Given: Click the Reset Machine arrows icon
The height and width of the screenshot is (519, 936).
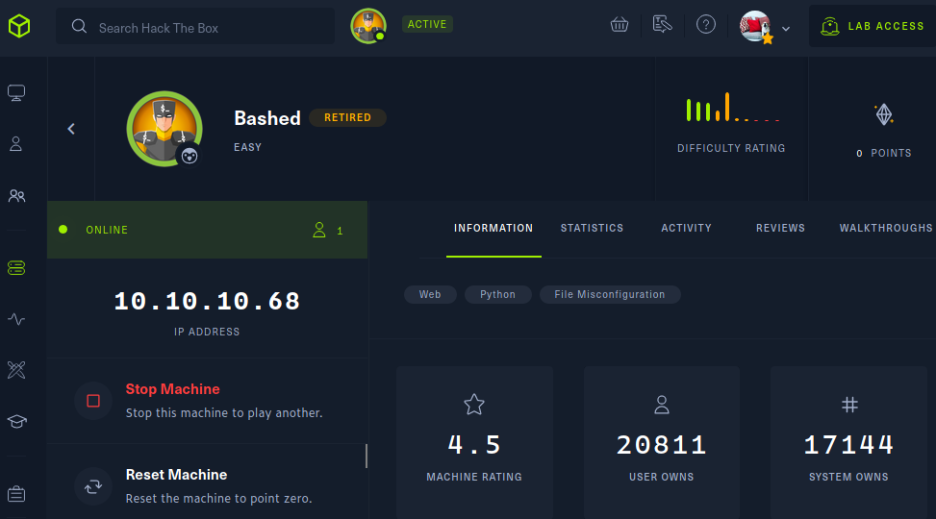Looking at the screenshot, I should tap(93, 487).
